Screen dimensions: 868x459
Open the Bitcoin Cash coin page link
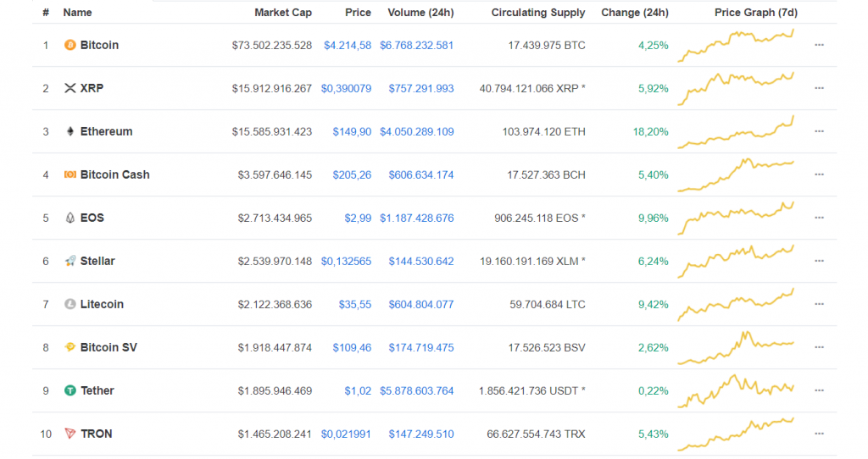[x=115, y=174]
